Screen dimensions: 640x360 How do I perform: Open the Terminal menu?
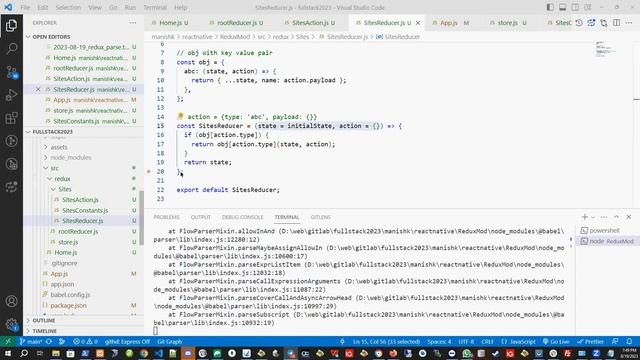(155, 7)
